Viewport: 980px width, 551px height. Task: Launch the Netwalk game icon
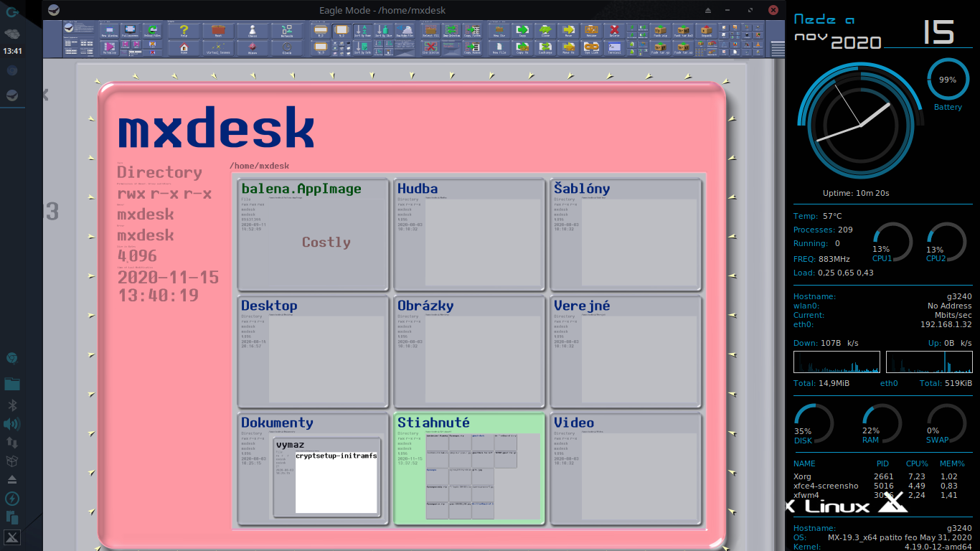[x=286, y=30]
